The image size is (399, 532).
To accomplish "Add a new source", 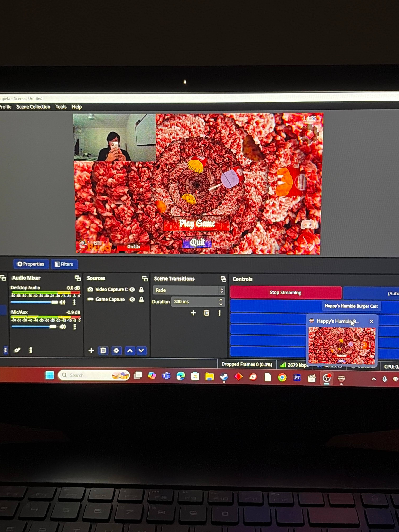I will 91,350.
